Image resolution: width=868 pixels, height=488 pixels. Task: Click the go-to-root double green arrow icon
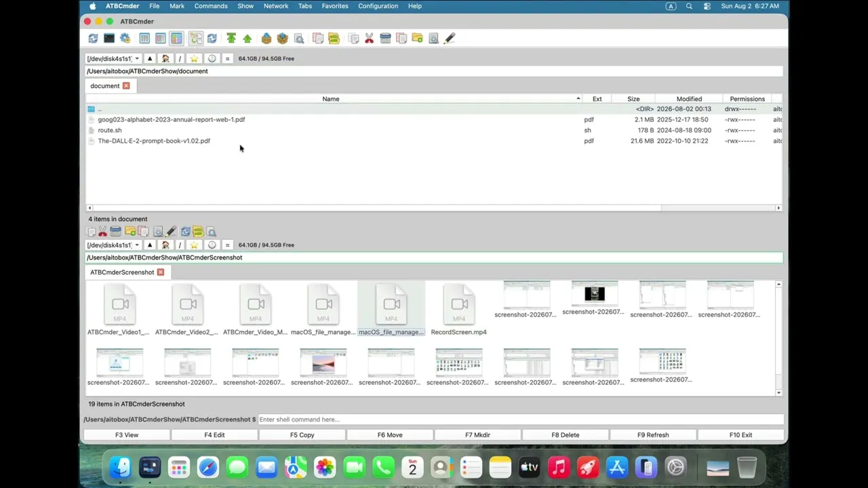pyautogui.click(x=231, y=39)
